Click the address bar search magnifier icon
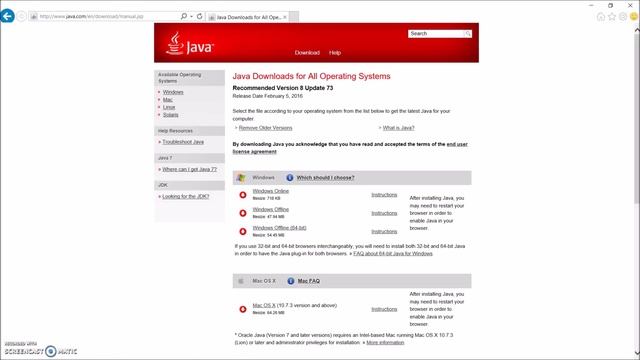 click(184, 16)
